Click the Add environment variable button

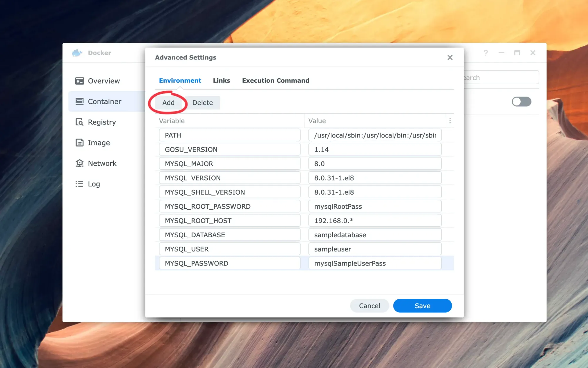[168, 102]
